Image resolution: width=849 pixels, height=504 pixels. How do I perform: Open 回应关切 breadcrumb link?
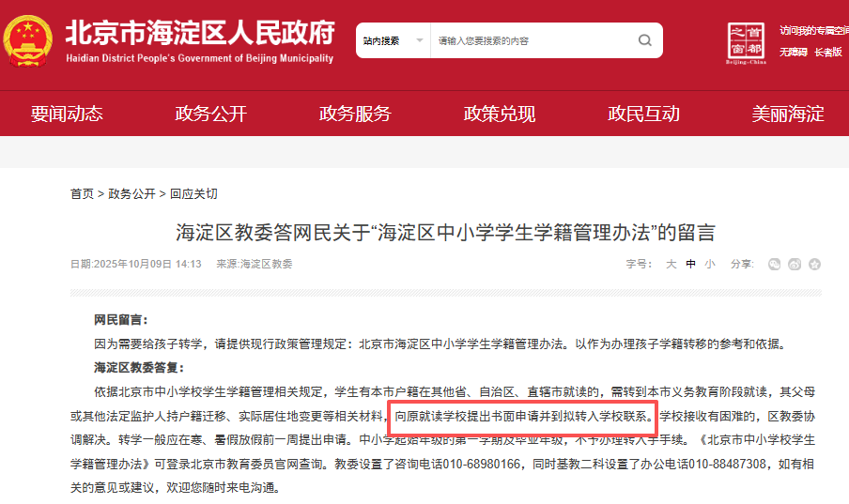point(193,193)
